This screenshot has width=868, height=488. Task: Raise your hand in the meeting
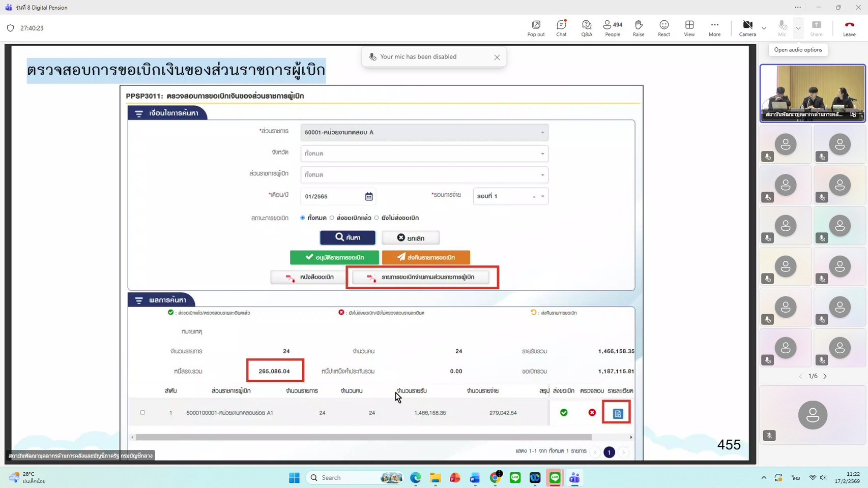(639, 28)
